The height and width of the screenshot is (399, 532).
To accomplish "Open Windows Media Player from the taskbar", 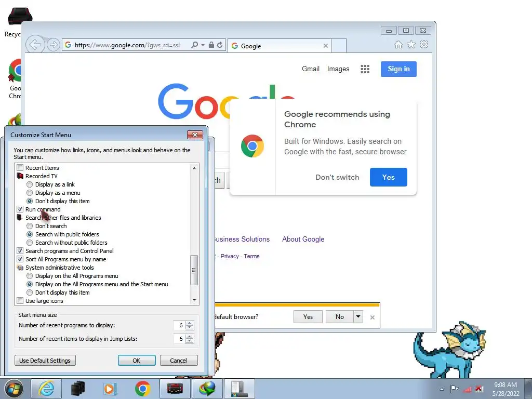I will point(110,389).
